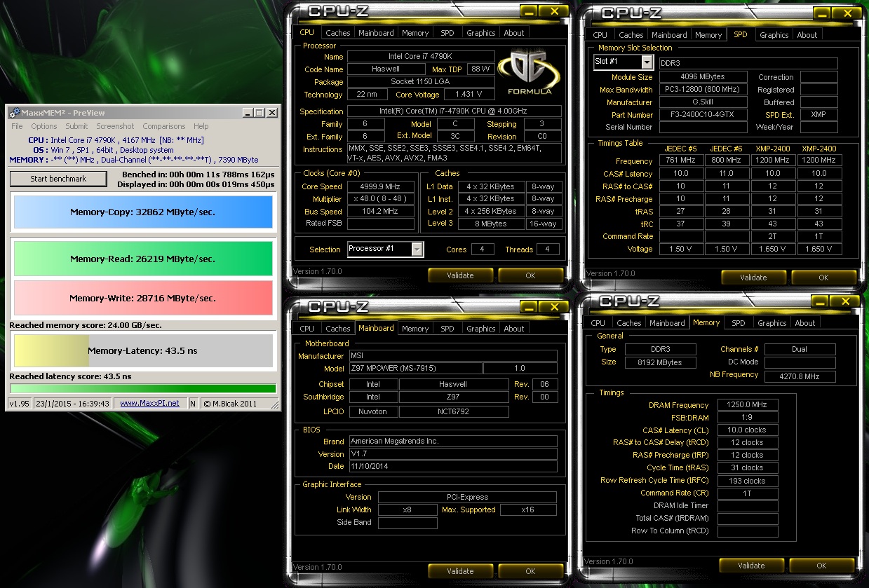Click the N status box in MaxxMEM
This screenshot has height=588, width=869.
point(193,403)
